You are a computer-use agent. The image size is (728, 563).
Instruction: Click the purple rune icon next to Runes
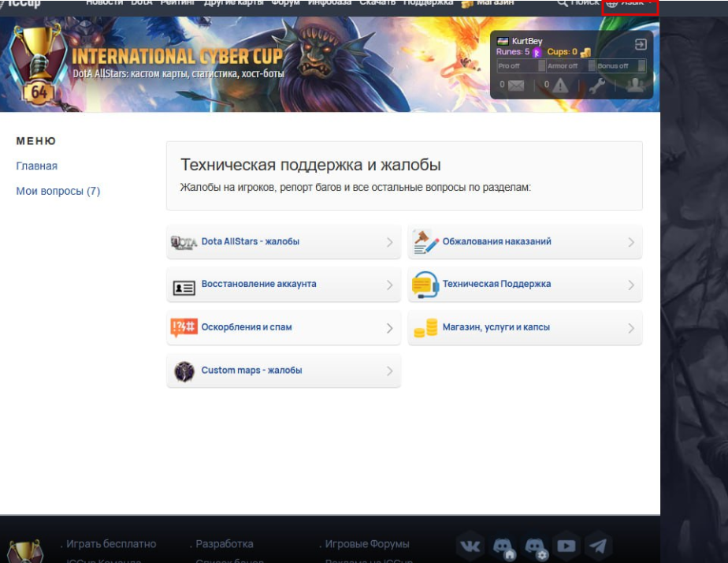[537, 52]
